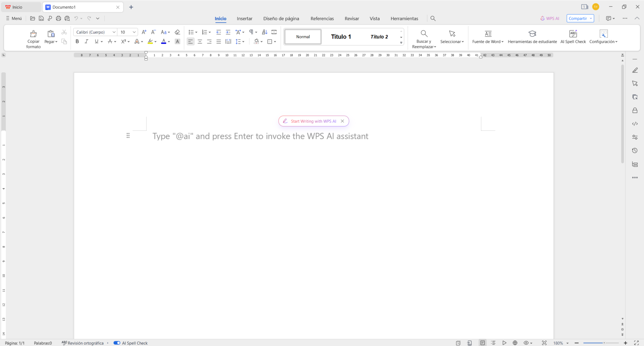Center-align the paragraph text

pyautogui.click(x=200, y=42)
